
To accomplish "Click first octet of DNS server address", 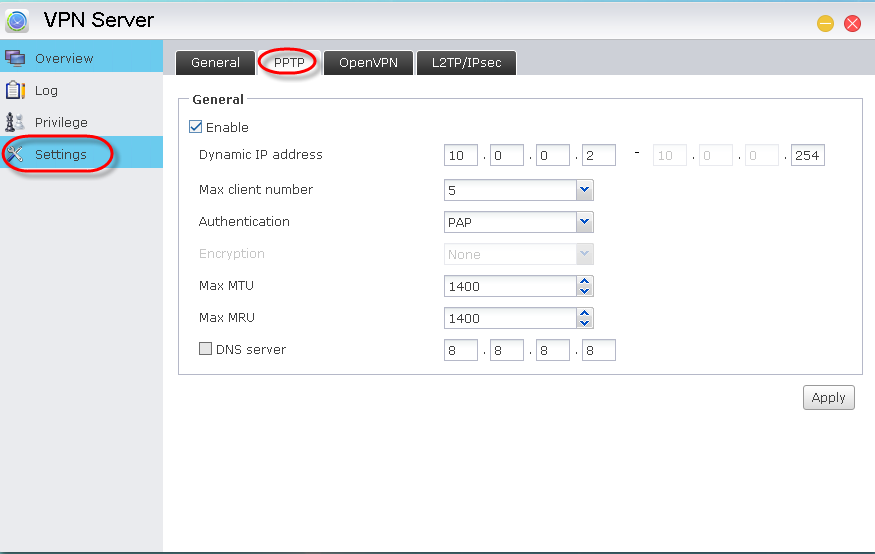I will pyautogui.click(x=461, y=350).
